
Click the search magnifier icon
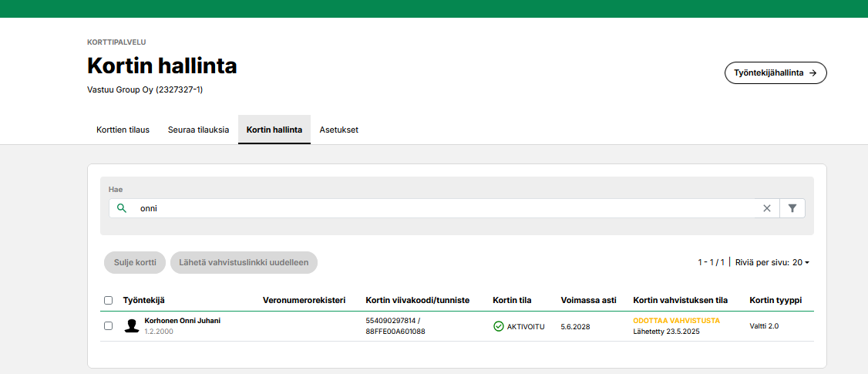coord(122,208)
